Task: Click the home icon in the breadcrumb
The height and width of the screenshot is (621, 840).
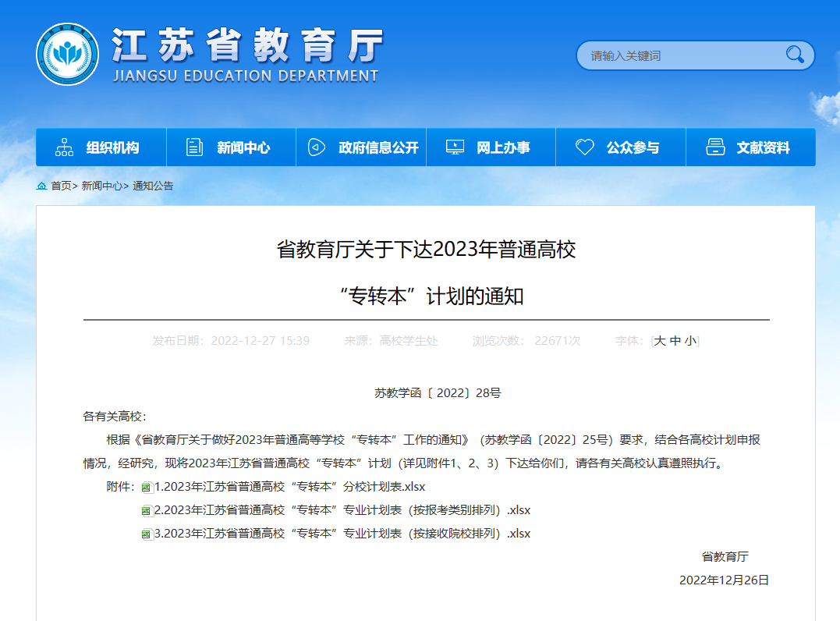Action: click(x=41, y=185)
